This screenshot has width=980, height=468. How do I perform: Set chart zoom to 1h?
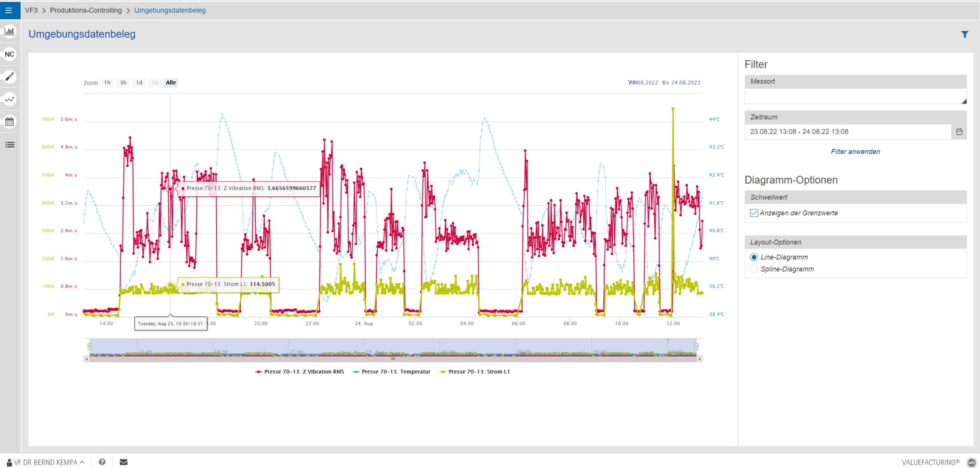pos(107,83)
